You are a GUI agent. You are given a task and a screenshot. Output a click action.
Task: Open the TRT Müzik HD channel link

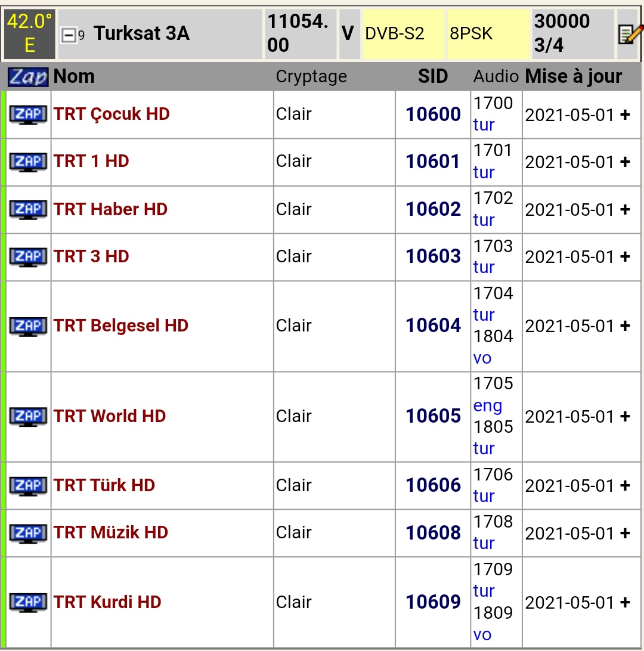(110, 532)
